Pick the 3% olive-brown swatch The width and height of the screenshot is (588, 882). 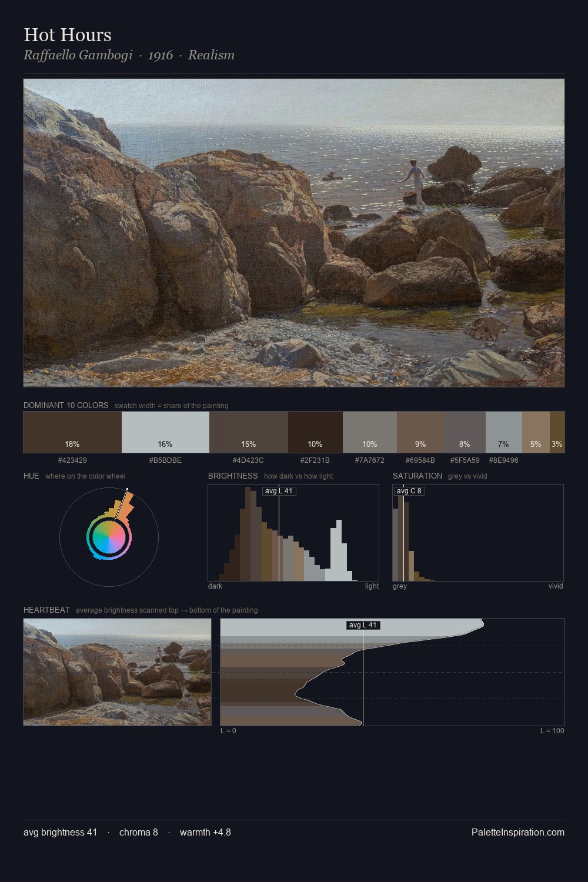click(557, 432)
